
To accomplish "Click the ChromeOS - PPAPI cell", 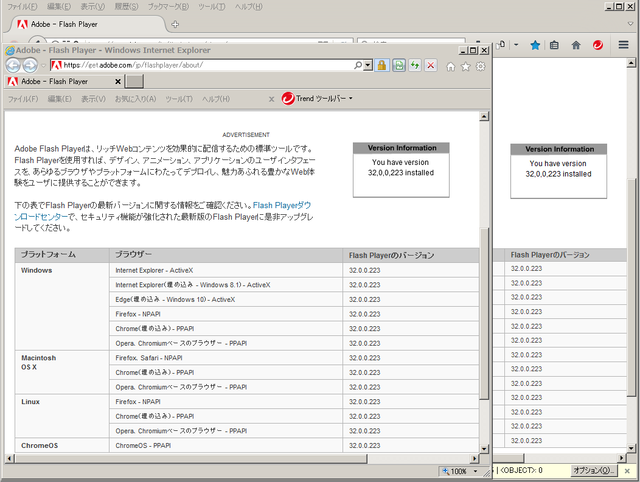I will click(x=226, y=446).
